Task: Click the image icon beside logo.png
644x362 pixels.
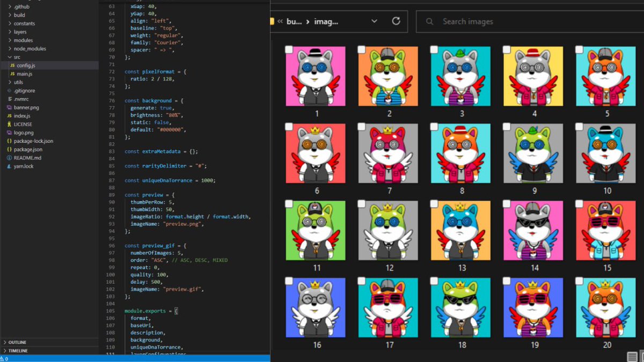Action: click(9, 132)
